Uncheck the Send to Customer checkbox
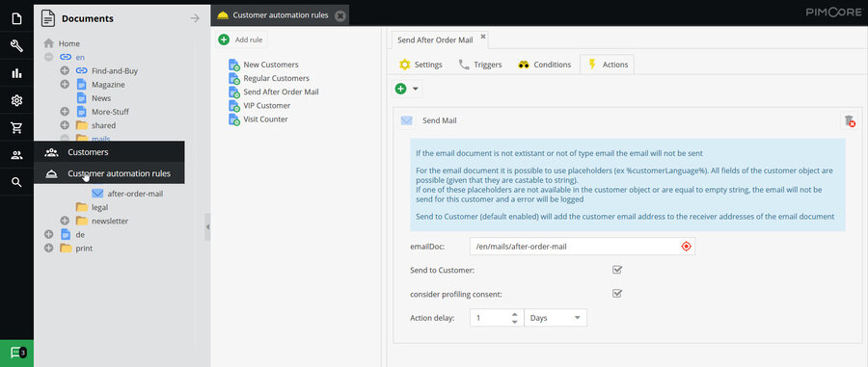 pos(617,270)
